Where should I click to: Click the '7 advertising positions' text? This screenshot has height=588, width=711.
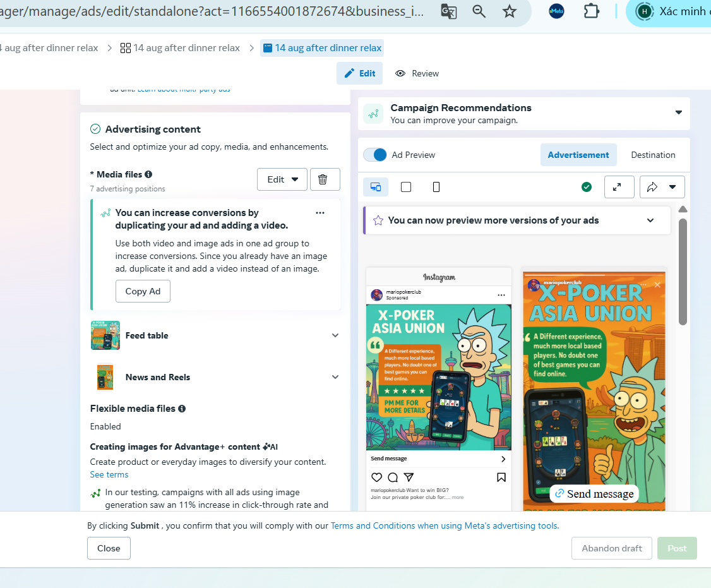[x=128, y=189]
